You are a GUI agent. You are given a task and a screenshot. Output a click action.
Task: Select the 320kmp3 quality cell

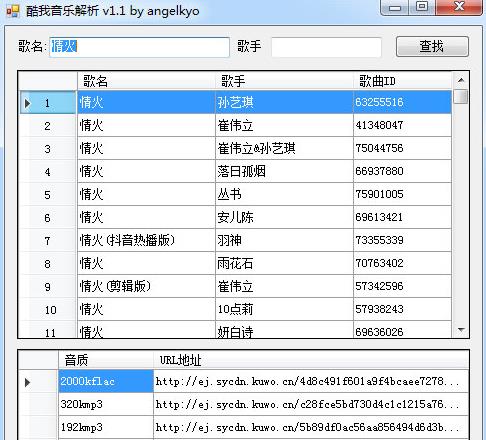(106, 404)
